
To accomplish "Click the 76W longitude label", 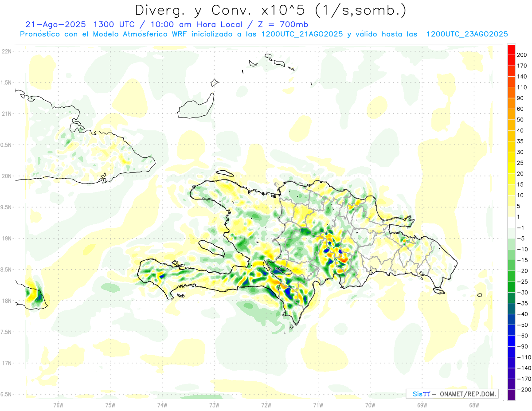I will pyautogui.click(x=58, y=405).
